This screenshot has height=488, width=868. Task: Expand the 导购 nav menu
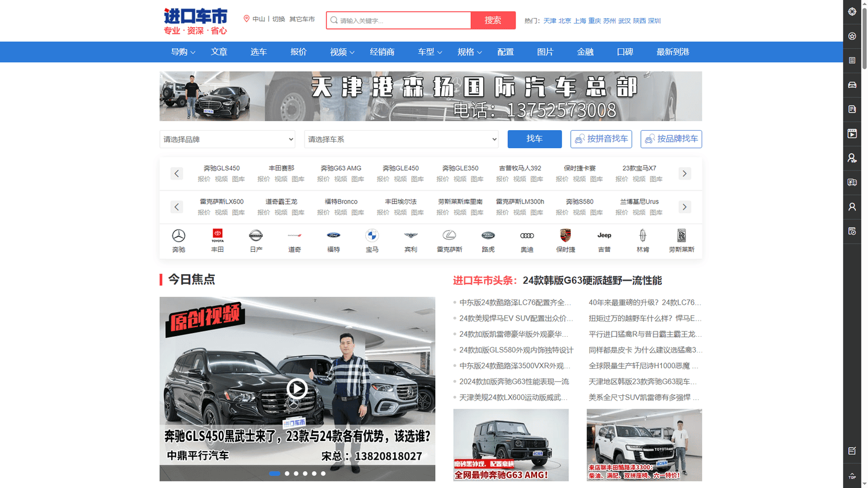[x=183, y=52]
